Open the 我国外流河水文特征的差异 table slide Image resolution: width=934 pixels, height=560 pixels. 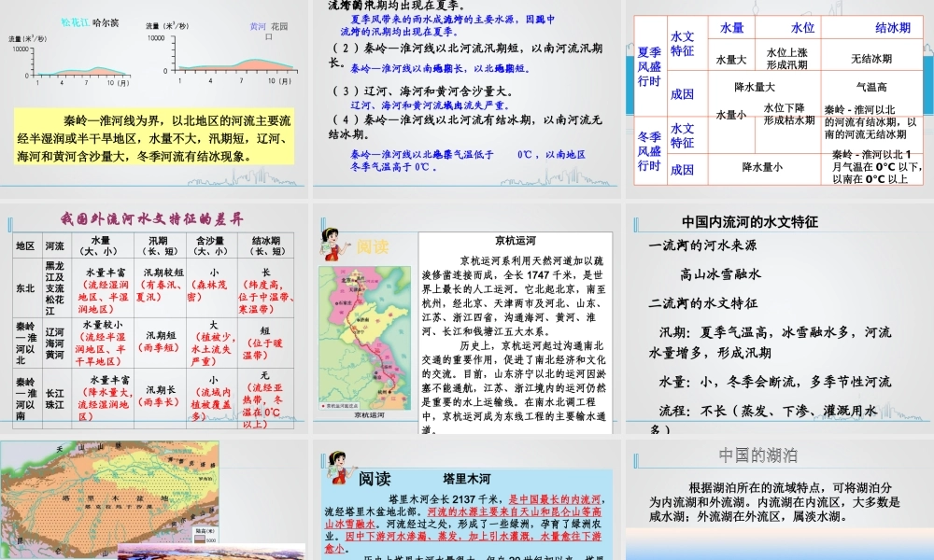[x=154, y=318]
